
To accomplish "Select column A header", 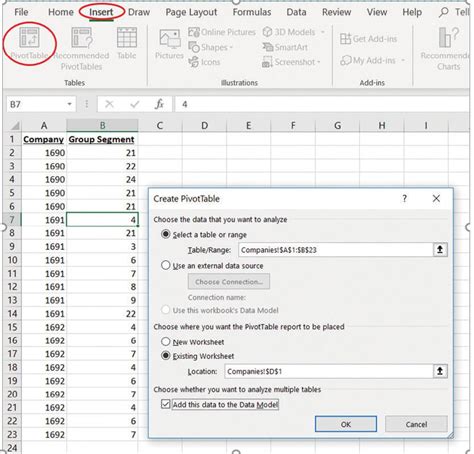I will (x=44, y=126).
